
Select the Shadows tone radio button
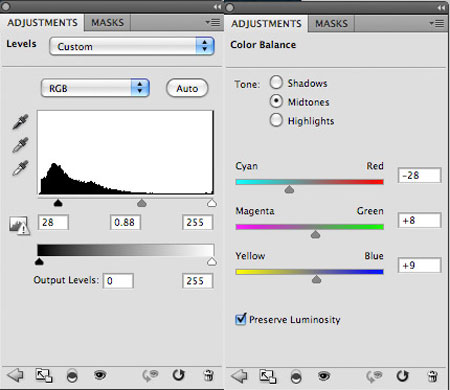point(276,82)
